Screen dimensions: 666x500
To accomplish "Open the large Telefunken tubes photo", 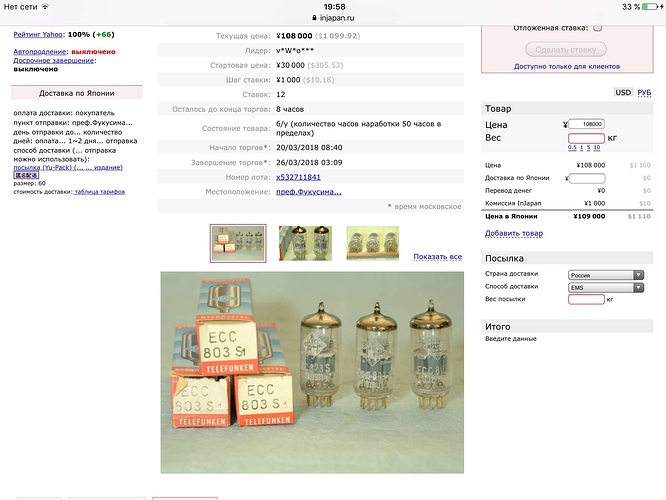I will point(312,373).
